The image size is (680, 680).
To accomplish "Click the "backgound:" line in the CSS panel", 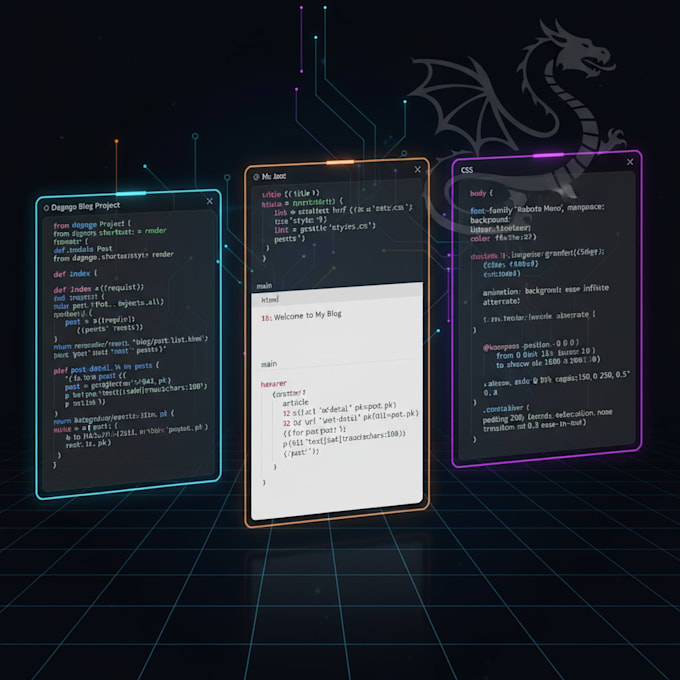I will (490, 220).
